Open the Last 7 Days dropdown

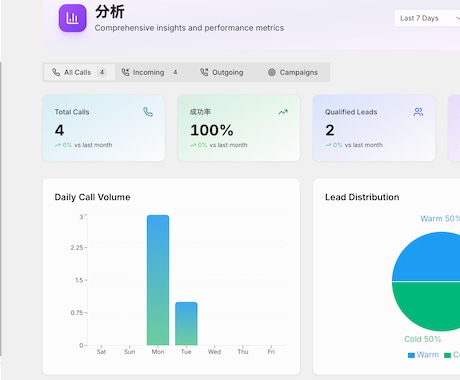[x=427, y=18]
